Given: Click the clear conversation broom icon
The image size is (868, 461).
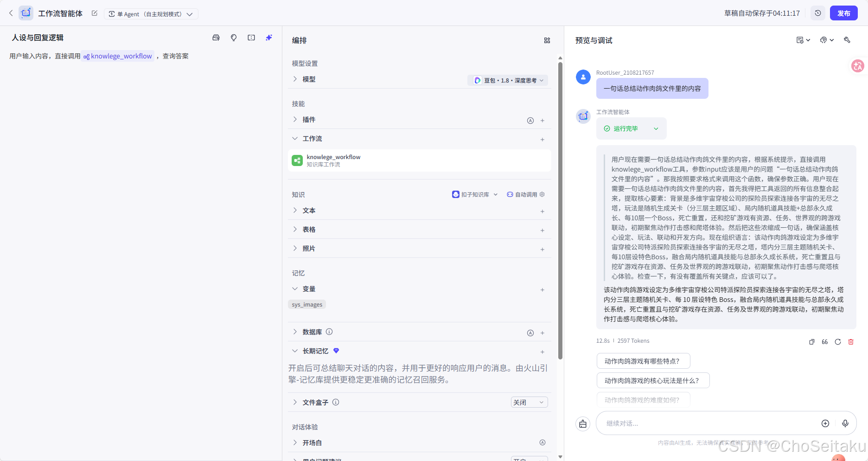Looking at the screenshot, I should (583, 424).
